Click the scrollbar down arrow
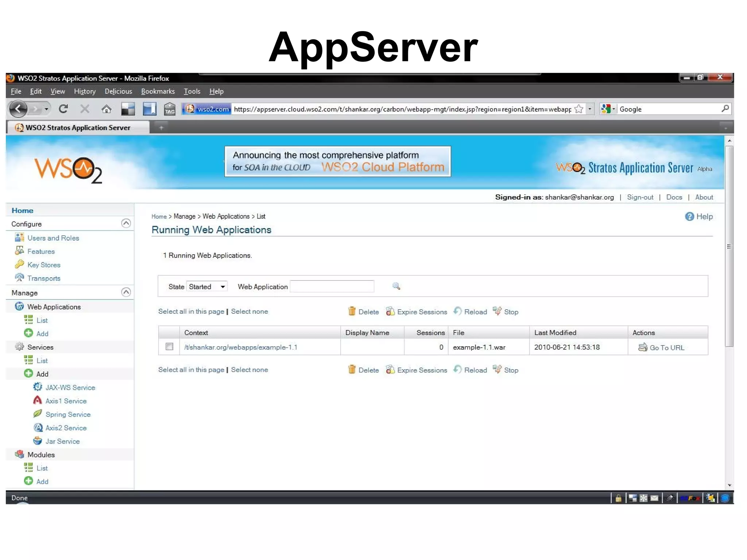Screen dimensions: 747x560 [x=729, y=485]
